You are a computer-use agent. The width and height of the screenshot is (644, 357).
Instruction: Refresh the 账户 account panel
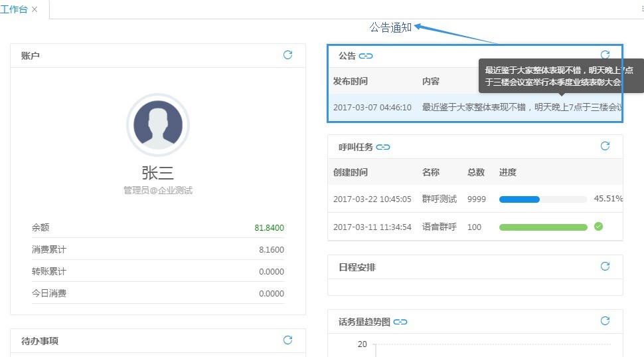point(287,55)
